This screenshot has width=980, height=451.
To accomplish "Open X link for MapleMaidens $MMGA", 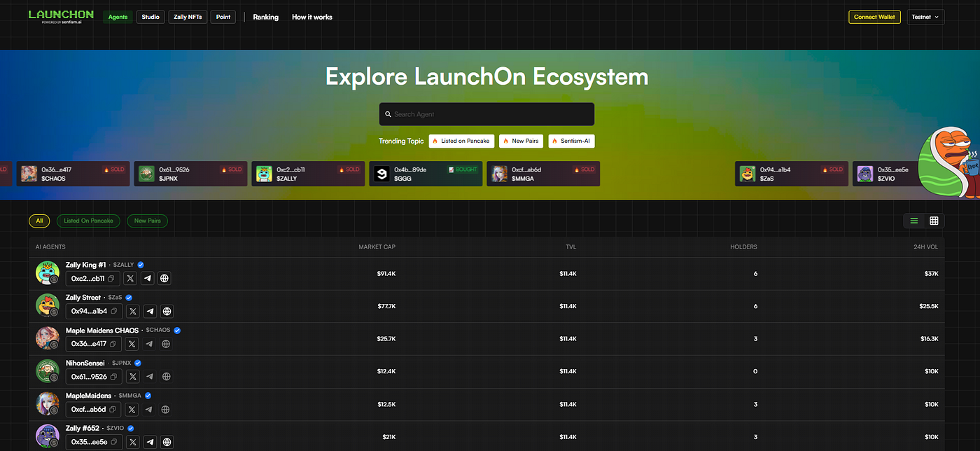I will (x=132, y=409).
